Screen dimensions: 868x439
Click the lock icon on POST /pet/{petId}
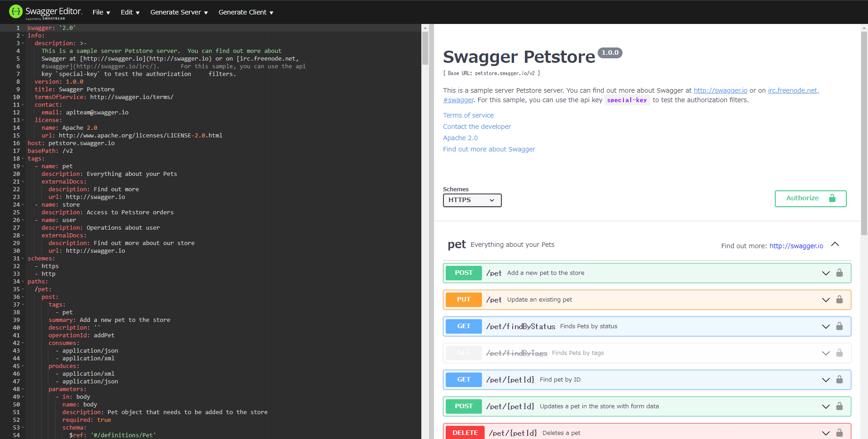click(x=840, y=406)
